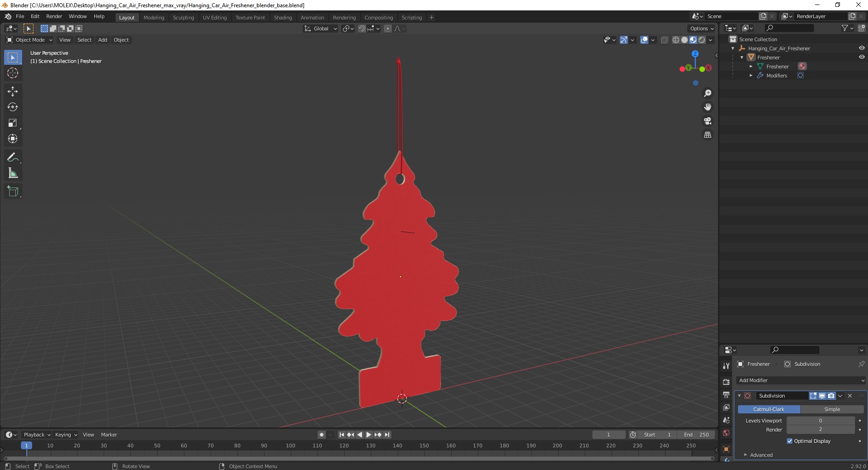Open the viewport Add menu
Screen dimensions: 868x470
pos(103,40)
